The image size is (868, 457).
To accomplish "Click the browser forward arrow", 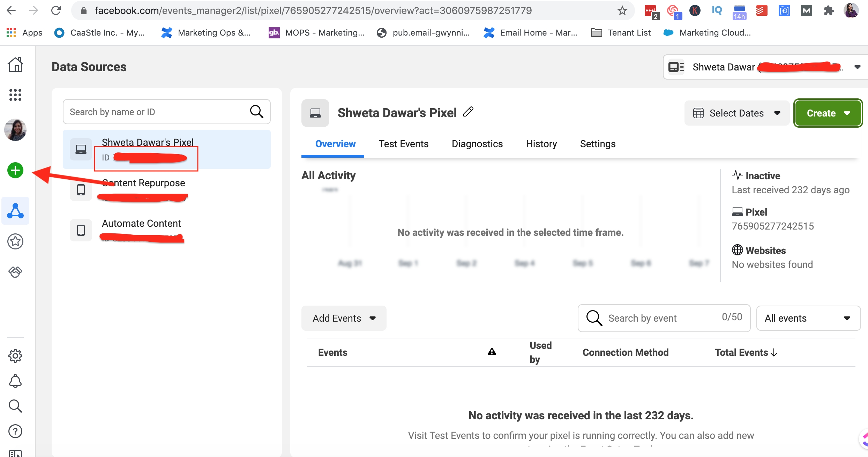I will click(33, 10).
